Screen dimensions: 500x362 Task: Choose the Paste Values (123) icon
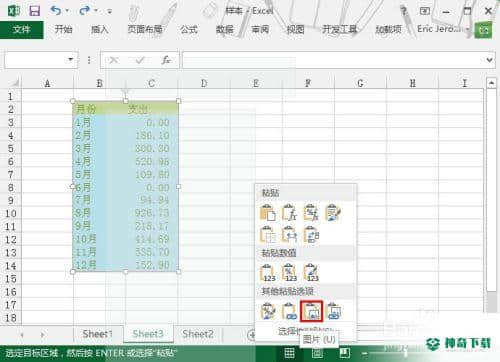[268, 272]
